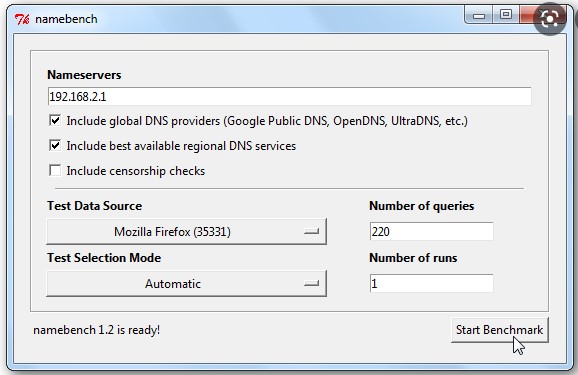Click the namebench window title text

(66, 19)
